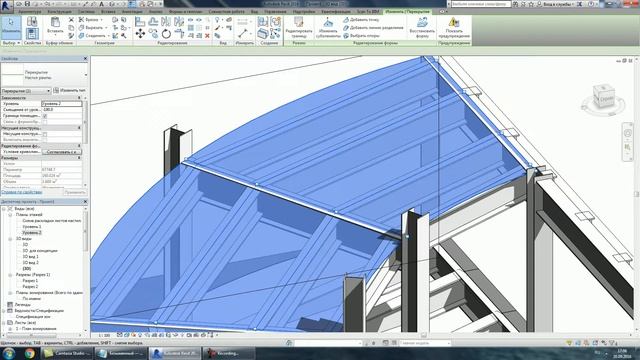Screen dimensions: 640x360
Task: Select Legends (Легенды) in Project Browser
Action: pos(22,304)
